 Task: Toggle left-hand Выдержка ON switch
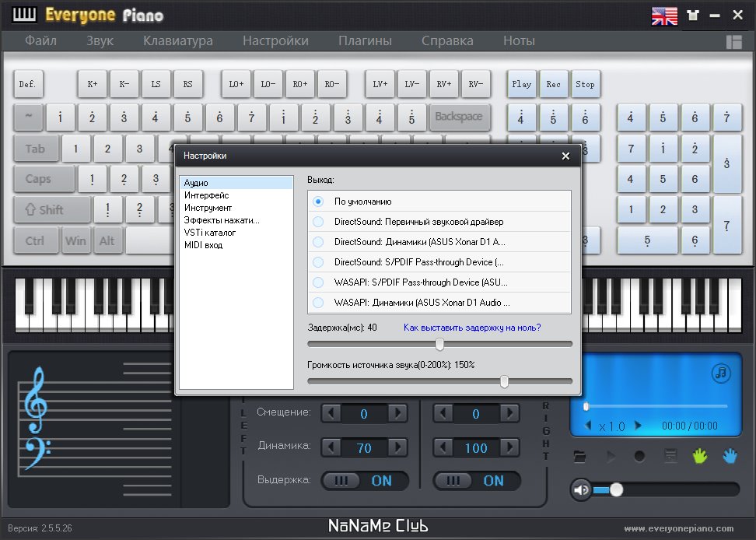(x=365, y=481)
